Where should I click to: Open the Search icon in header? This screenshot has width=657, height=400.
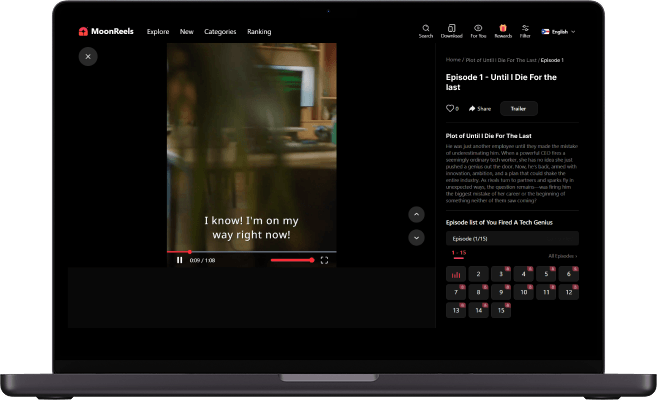tap(426, 31)
